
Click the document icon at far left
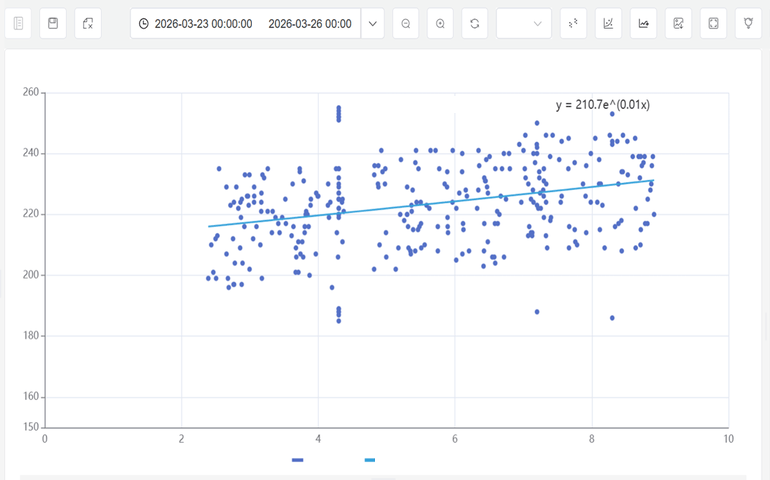18,23
